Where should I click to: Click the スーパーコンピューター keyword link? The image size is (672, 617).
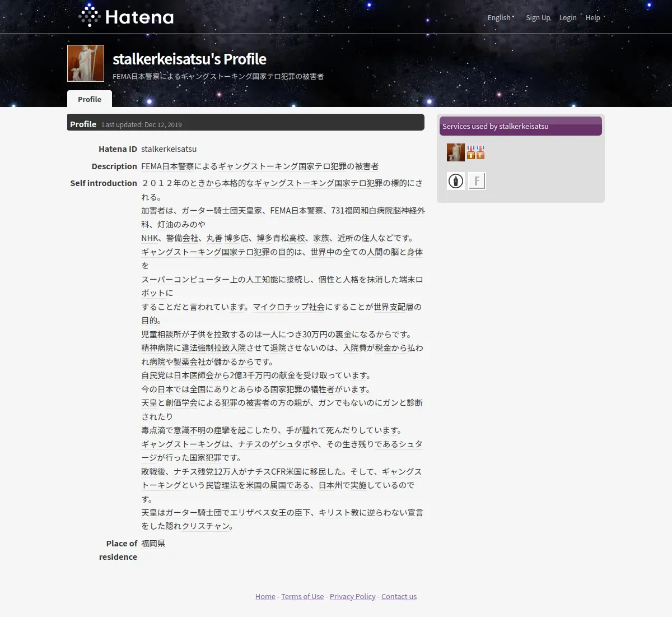click(185, 279)
